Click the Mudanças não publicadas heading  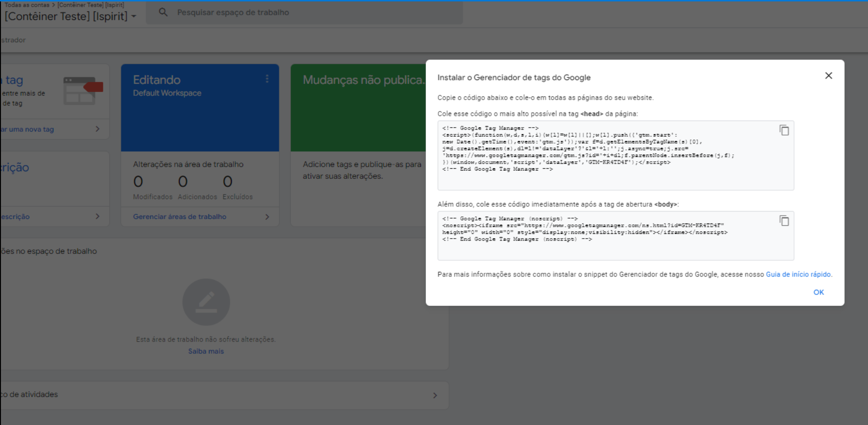[363, 80]
